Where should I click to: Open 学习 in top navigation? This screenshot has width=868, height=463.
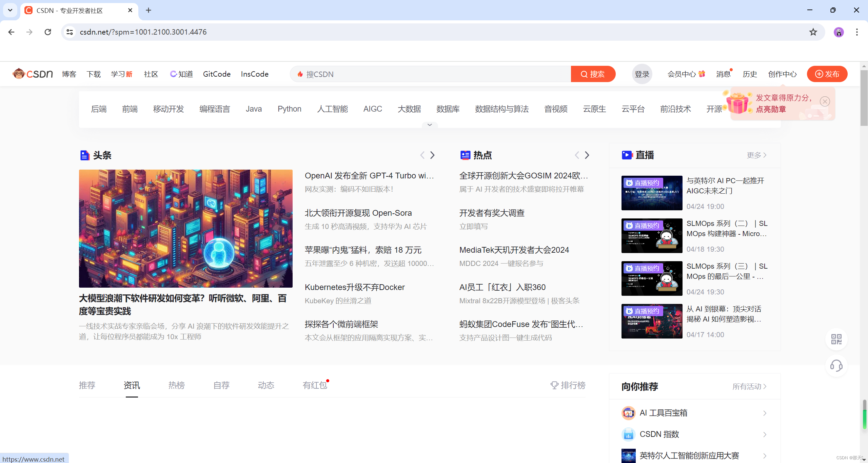click(122, 74)
